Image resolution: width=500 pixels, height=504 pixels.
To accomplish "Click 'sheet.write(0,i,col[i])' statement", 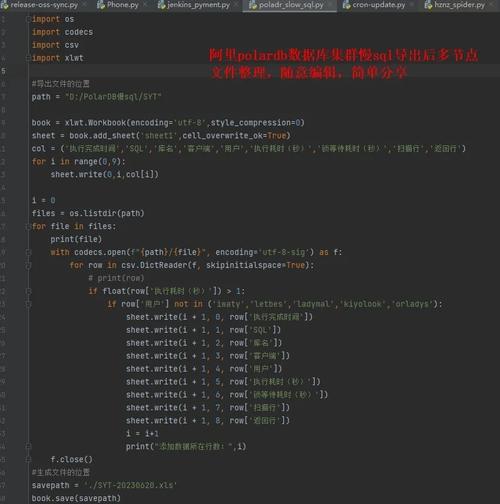I will tap(105, 174).
